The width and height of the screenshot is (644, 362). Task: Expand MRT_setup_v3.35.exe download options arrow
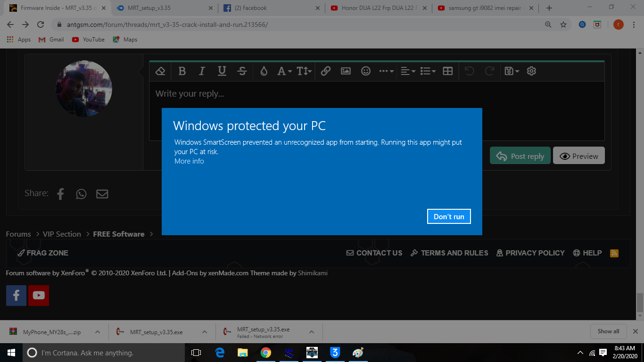pos(204,332)
